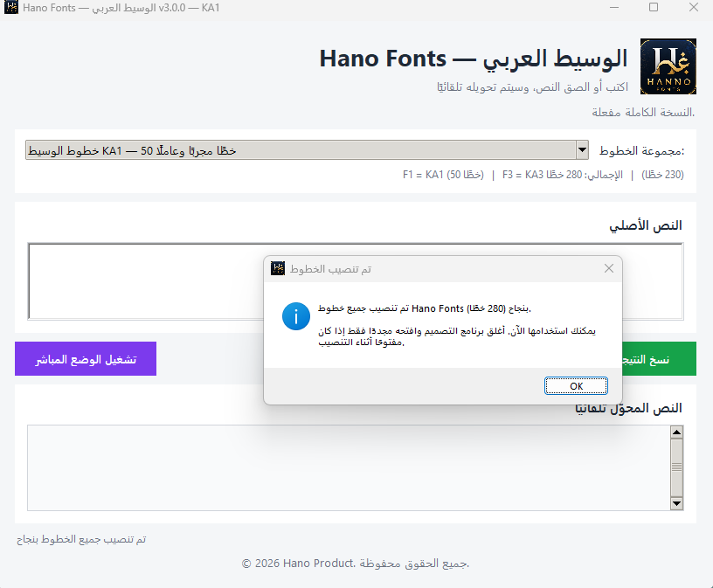713x588 pixels.
Task: Click dialog message about 280 fonts installed
Action: pos(425,308)
